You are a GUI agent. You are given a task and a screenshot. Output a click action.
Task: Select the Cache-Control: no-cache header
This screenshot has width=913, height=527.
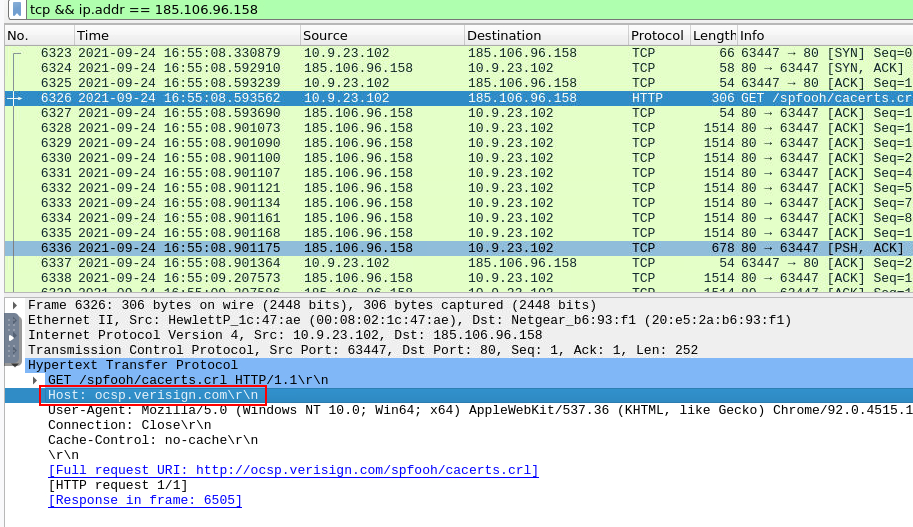coord(153,440)
